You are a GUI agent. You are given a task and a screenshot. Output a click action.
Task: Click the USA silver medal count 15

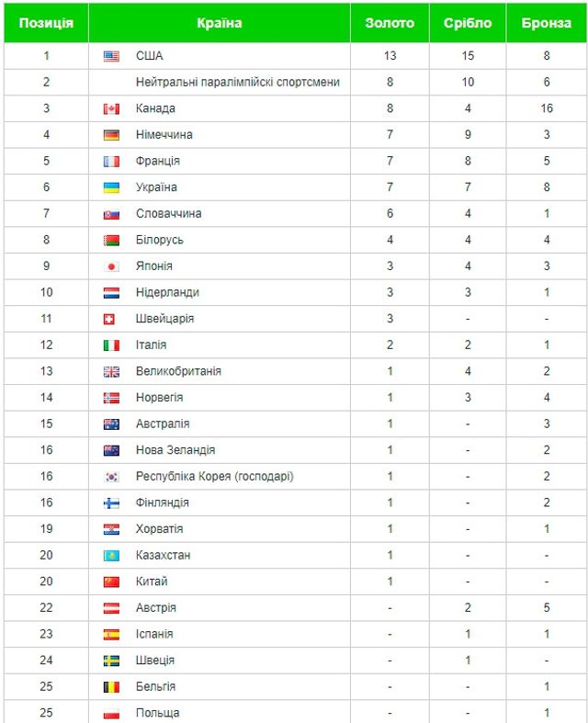tap(468, 56)
